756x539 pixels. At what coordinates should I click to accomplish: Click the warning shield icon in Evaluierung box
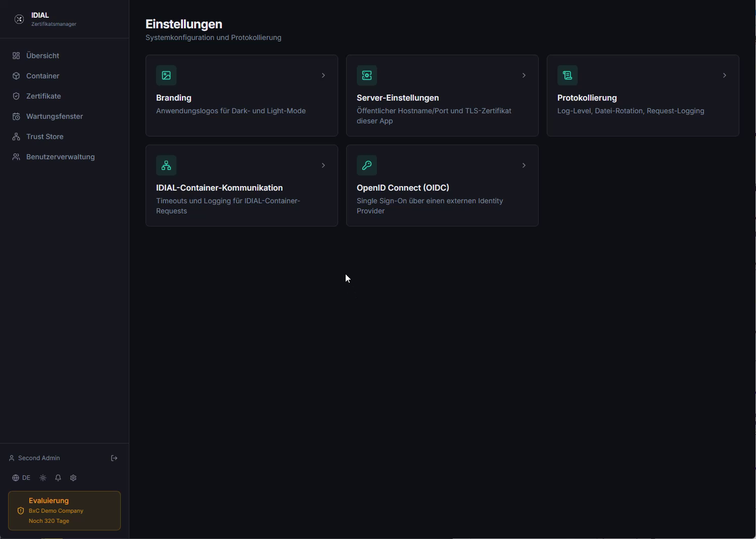coord(21,511)
